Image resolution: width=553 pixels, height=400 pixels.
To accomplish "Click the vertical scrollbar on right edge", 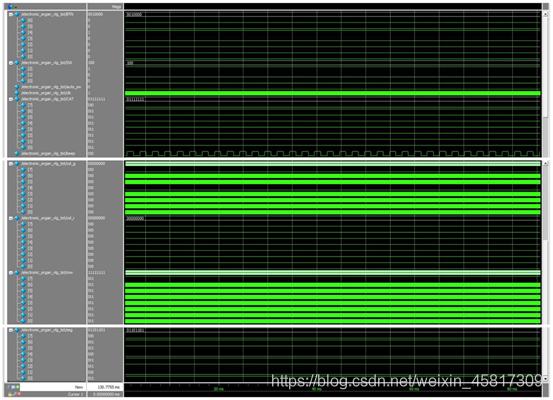I will tap(546, 196).
